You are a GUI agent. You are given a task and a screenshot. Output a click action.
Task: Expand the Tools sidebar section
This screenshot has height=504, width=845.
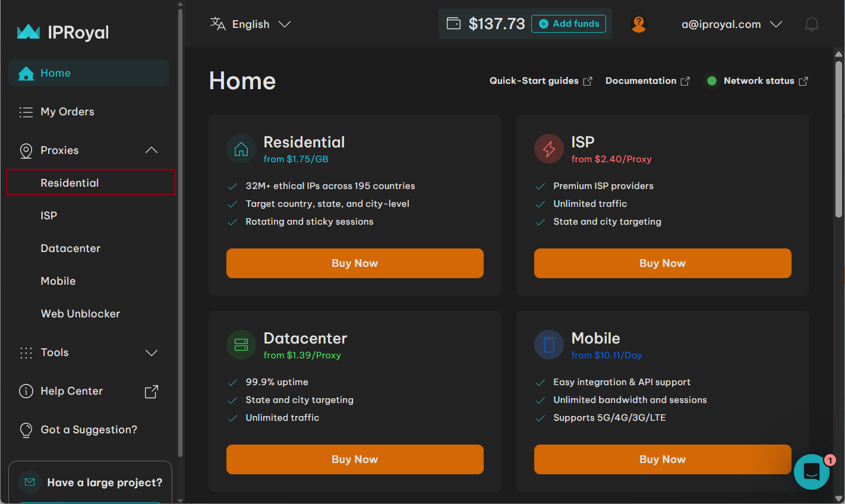pos(152,352)
